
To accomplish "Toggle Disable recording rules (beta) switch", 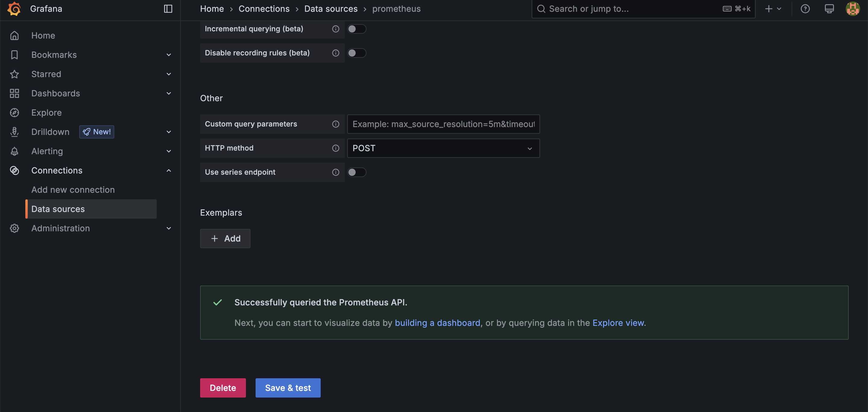I will [x=357, y=53].
